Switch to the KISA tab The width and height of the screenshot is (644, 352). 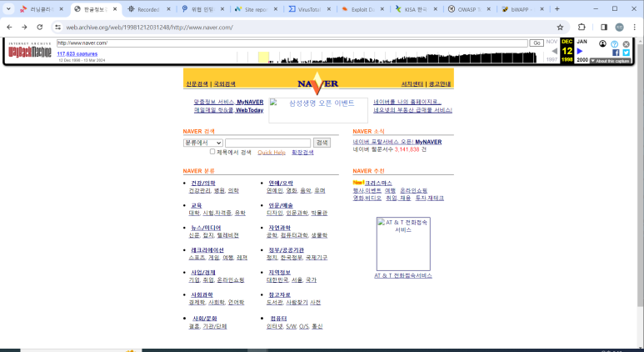[416, 9]
